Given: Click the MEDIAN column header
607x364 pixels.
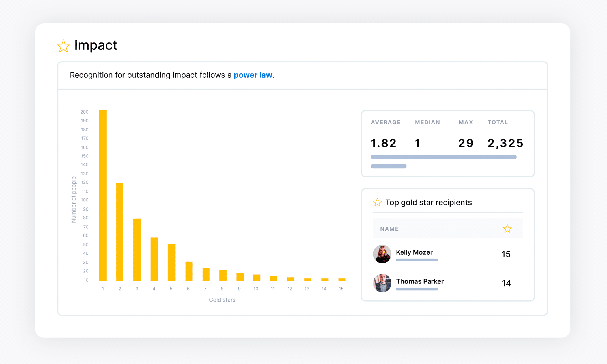Looking at the screenshot, I should click(427, 122).
